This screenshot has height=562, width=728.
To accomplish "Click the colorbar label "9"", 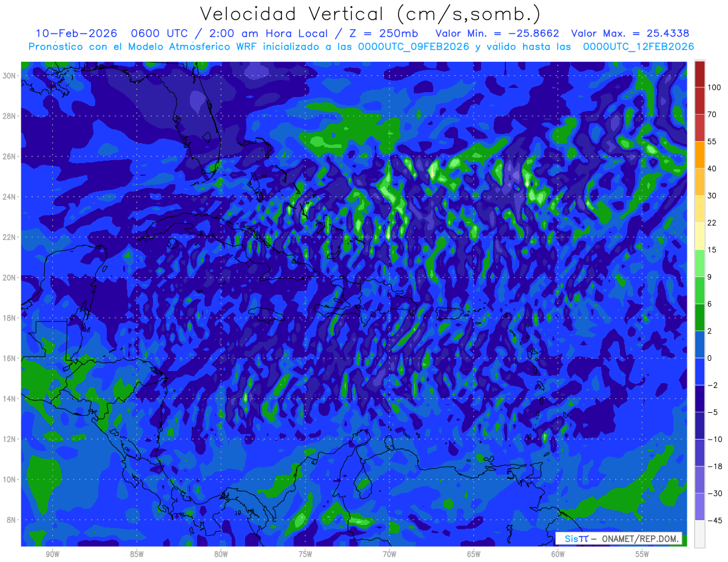I will pos(710,276).
